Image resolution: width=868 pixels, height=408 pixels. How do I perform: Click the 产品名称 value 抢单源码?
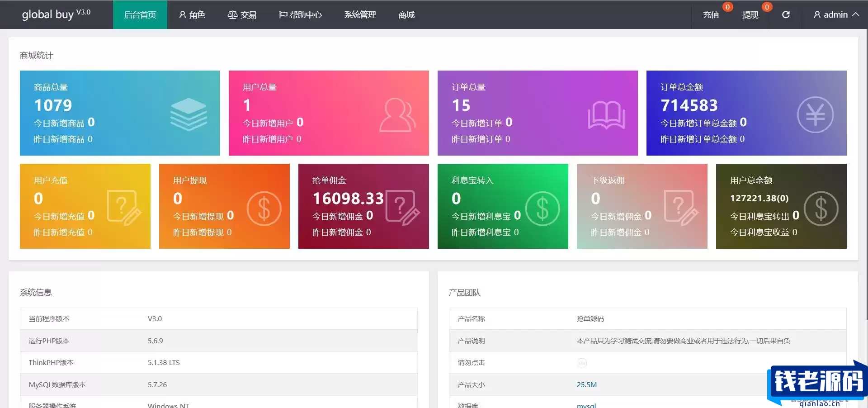pos(590,318)
